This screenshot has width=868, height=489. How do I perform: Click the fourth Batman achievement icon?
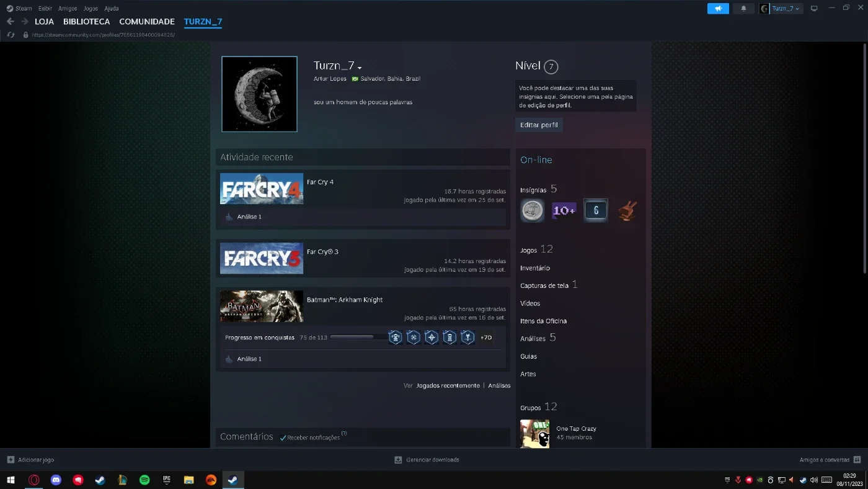click(449, 338)
